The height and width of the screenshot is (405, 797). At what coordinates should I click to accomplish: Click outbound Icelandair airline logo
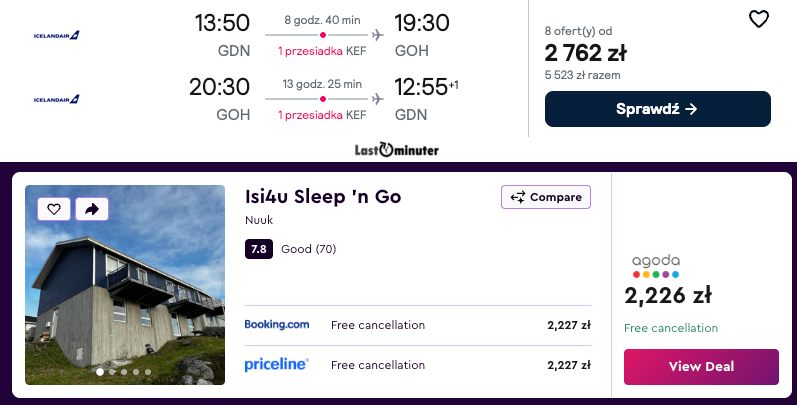[56, 35]
